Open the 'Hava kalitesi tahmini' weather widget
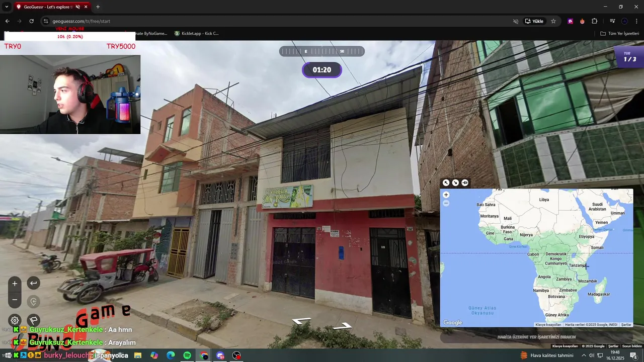644x362 pixels. pyautogui.click(x=546, y=355)
